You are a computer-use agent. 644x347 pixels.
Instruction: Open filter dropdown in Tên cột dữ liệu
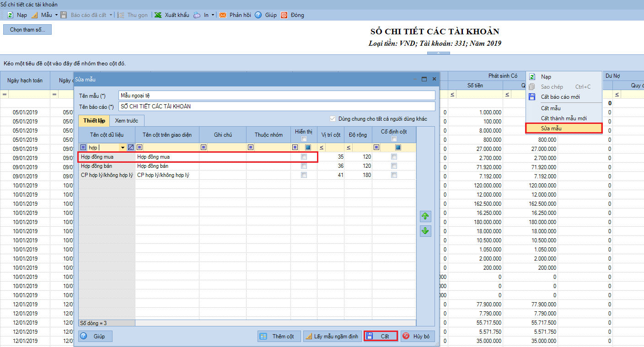click(x=123, y=148)
